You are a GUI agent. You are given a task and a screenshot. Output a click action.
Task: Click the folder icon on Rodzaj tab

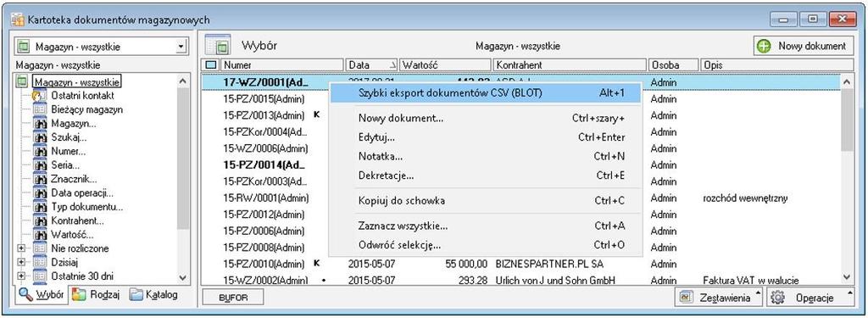coord(79,295)
